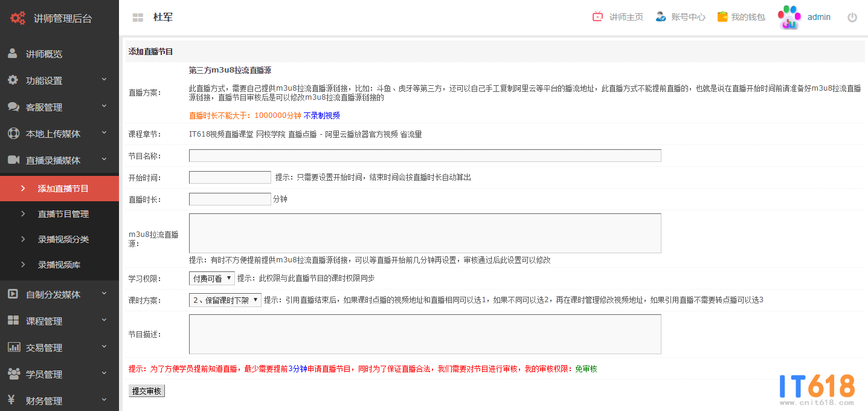This screenshot has width=868, height=411.
Task: Select 录播视频分类 in the sidebar
Action: 63,239
